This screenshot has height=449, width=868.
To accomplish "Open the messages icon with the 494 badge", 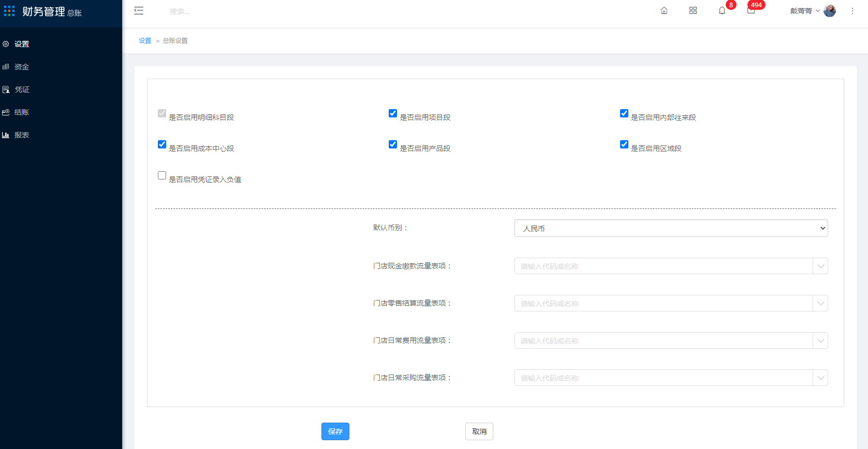I will coord(751,10).
